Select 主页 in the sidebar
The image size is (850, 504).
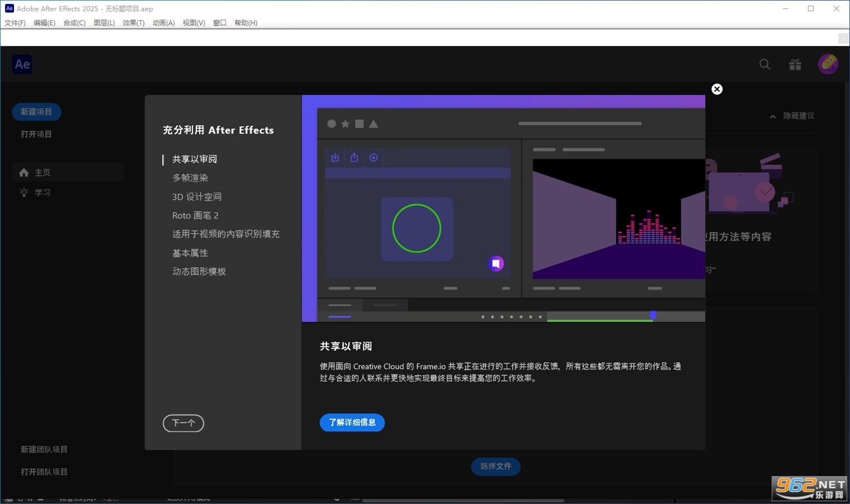[x=68, y=173]
